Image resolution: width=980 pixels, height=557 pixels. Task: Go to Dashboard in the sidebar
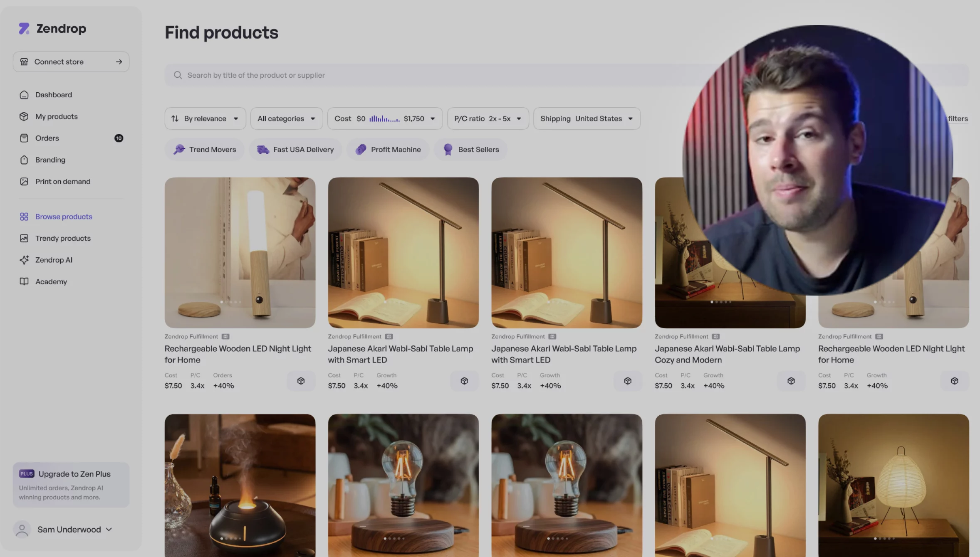(54, 95)
